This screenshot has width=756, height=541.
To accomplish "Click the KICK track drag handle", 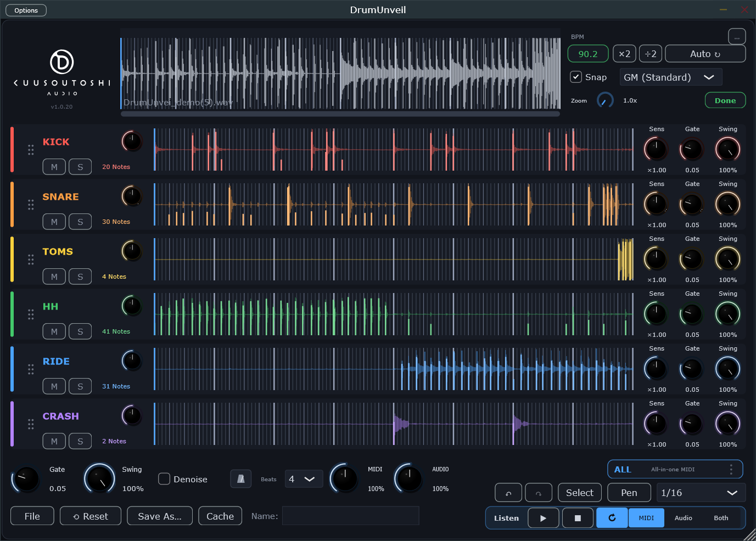I will tap(31, 150).
